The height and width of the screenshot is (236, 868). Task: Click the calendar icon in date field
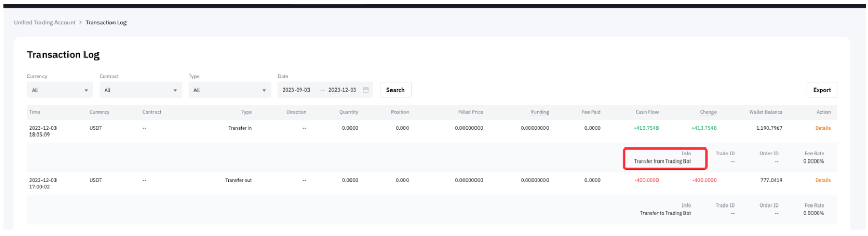[366, 90]
